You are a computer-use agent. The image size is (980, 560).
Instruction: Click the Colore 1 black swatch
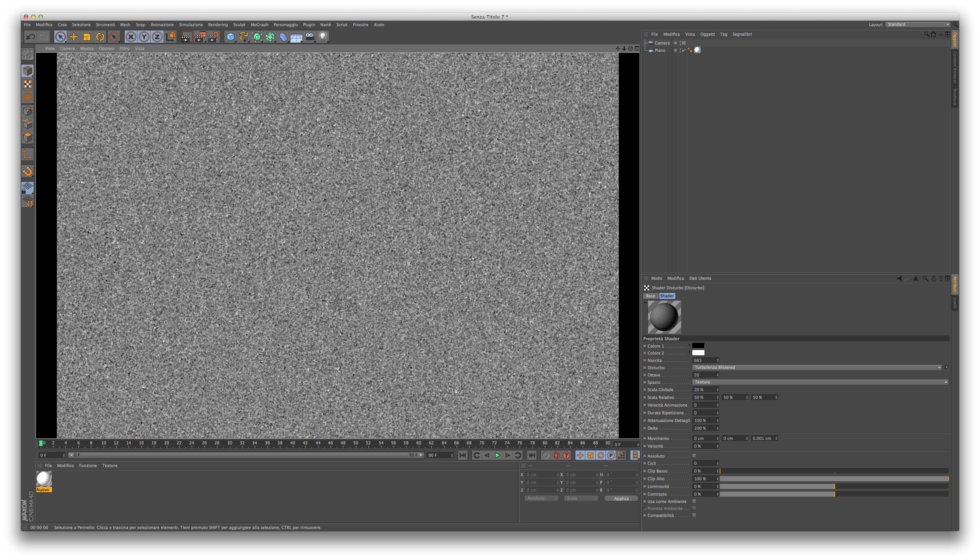point(698,346)
